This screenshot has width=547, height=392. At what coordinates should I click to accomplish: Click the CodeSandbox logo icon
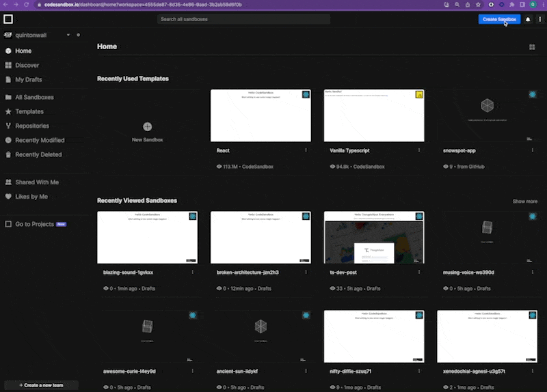pyautogui.click(x=8, y=19)
